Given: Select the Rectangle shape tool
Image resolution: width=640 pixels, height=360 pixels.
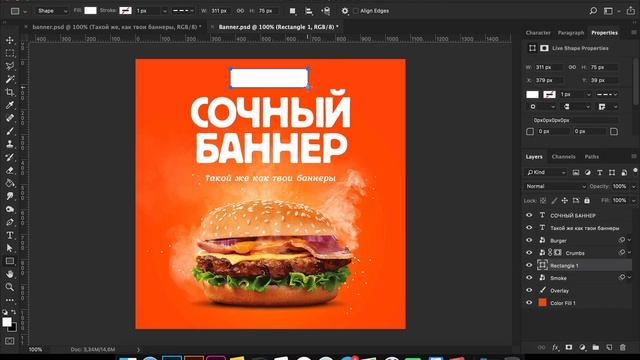Looking at the screenshot, I should click(x=10, y=261).
